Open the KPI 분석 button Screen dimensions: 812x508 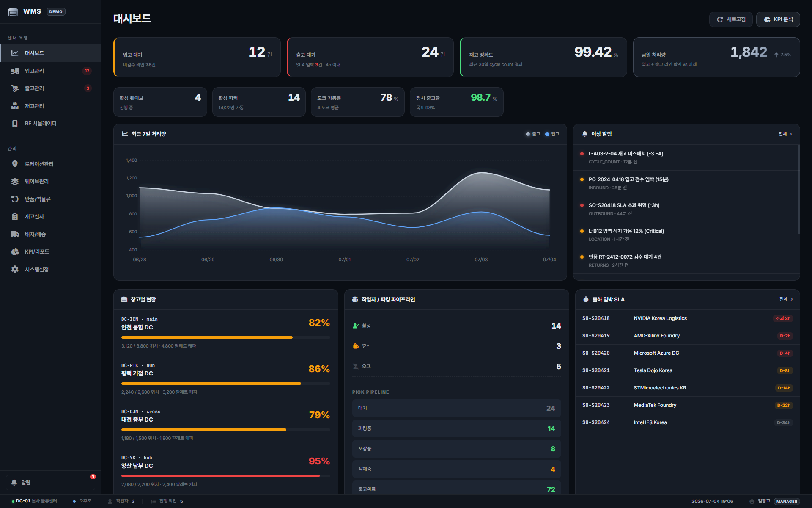(x=778, y=19)
